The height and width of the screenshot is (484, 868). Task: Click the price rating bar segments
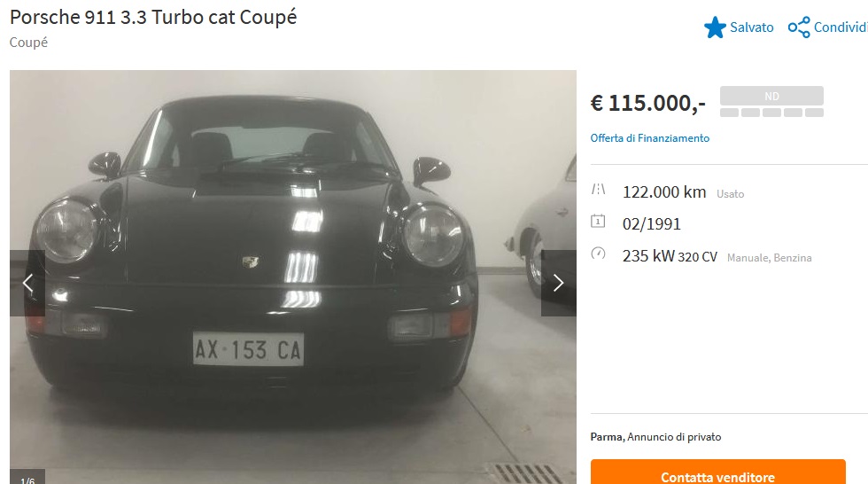771,113
